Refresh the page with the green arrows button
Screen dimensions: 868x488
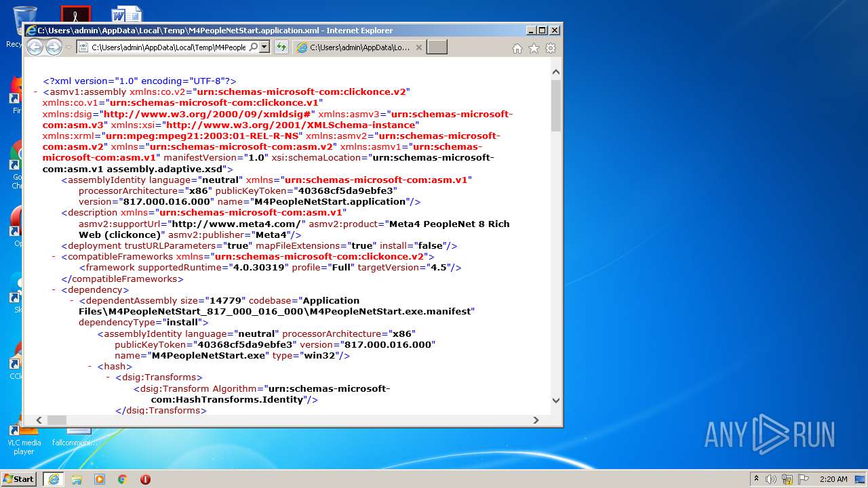281,47
